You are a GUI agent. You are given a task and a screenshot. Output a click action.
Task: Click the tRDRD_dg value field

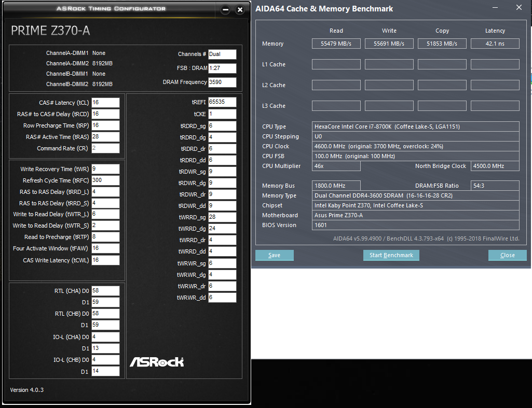(x=222, y=137)
